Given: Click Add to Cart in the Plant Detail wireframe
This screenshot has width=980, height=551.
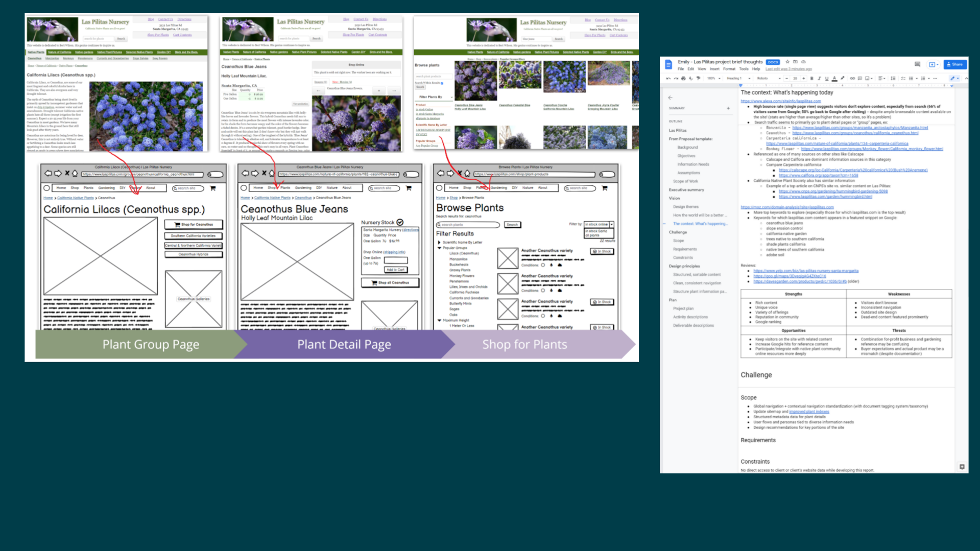Looking at the screenshot, I should tap(395, 270).
